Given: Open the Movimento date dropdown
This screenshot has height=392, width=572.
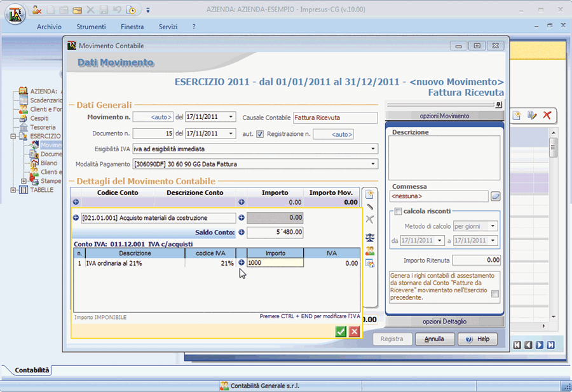Looking at the screenshot, I should pyautogui.click(x=231, y=117).
